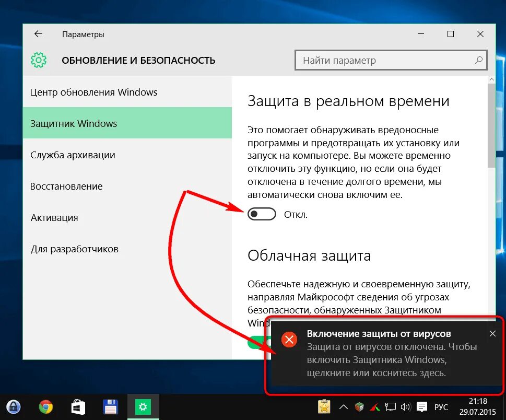
Task: Click the starred clipboard tray icon
Action: [x=324, y=407]
